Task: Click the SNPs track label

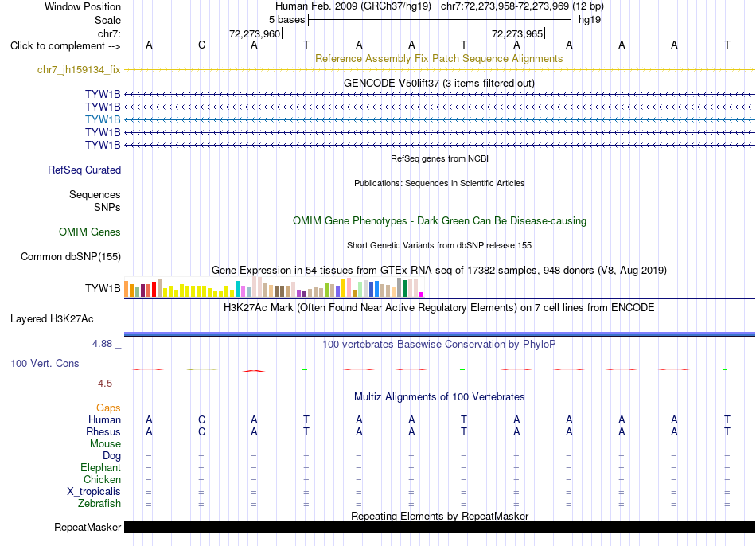Action: 107,207
